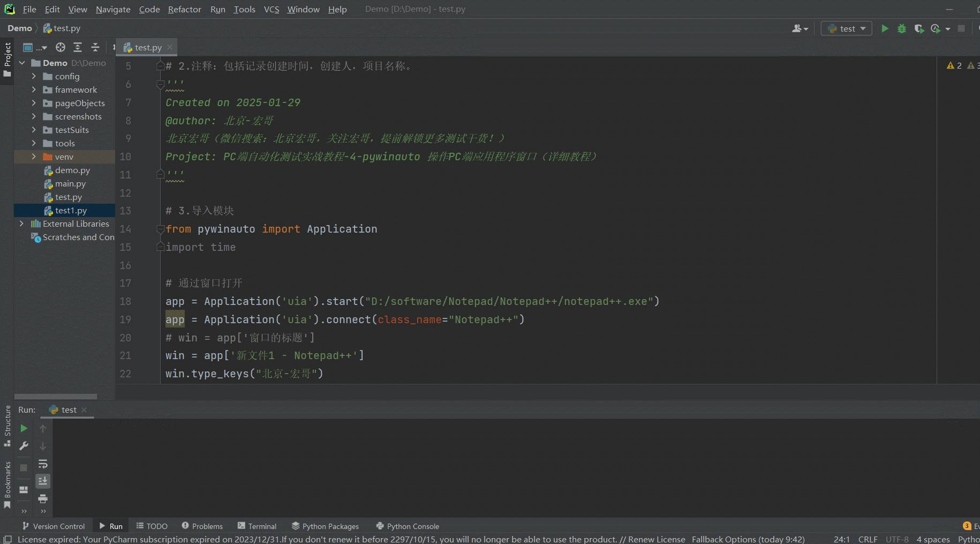Click down the stack trace arrow
The height and width of the screenshot is (544, 980).
[43, 446]
